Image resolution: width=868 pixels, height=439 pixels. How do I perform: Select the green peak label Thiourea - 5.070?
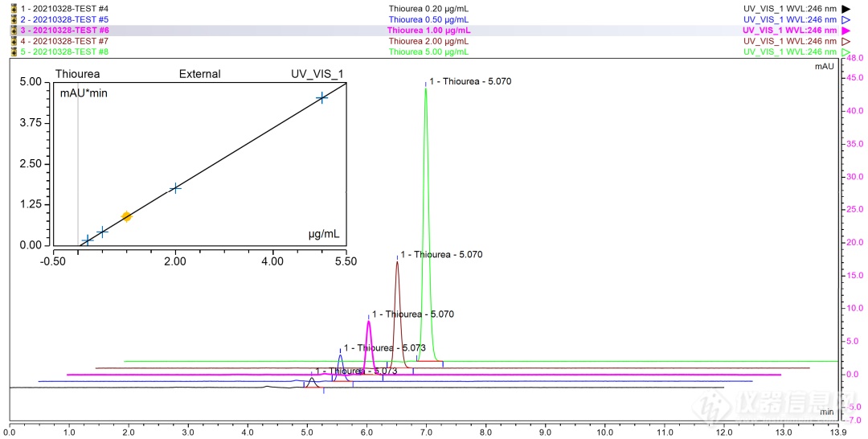point(470,82)
